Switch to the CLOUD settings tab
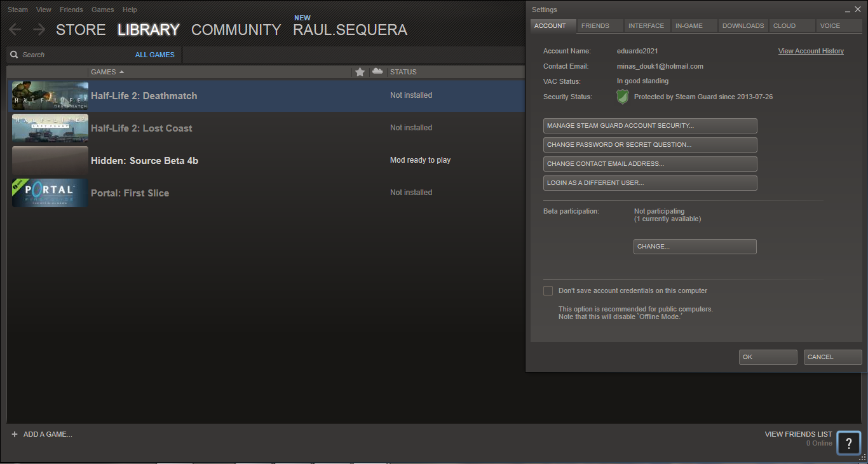Viewport: 868px width, 464px height. point(792,25)
